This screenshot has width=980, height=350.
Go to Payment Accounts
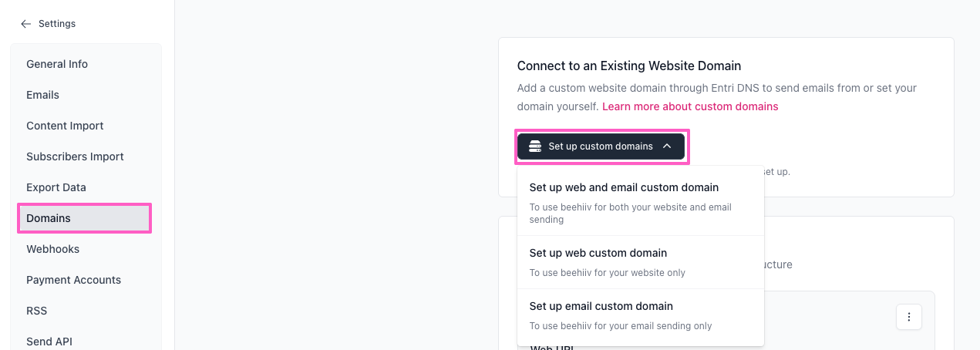point(73,280)
